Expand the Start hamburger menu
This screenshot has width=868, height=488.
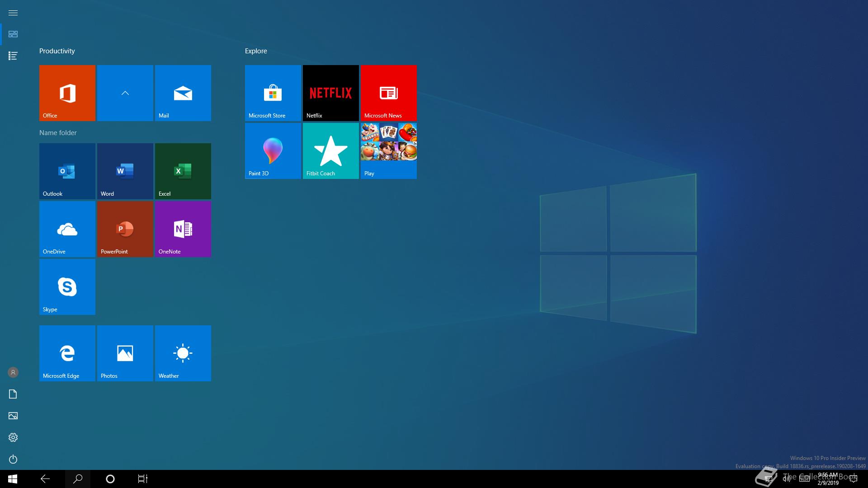point(13,13)
